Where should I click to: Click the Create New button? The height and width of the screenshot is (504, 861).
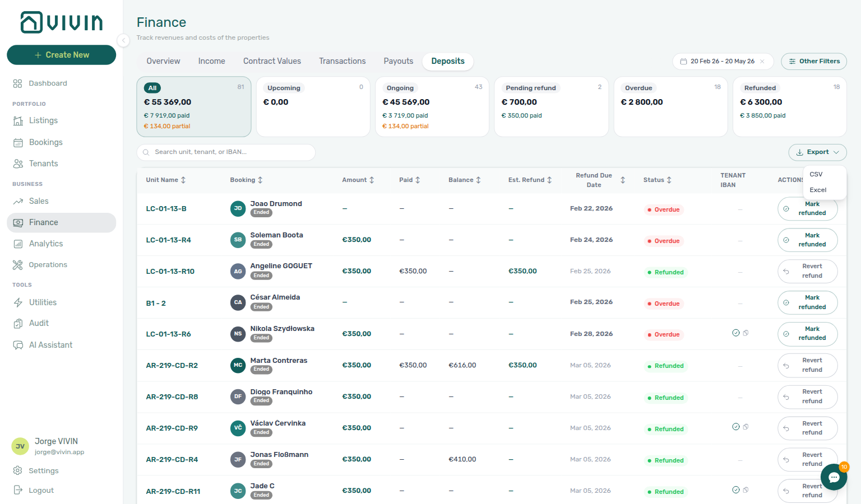[x=61, y=55]
